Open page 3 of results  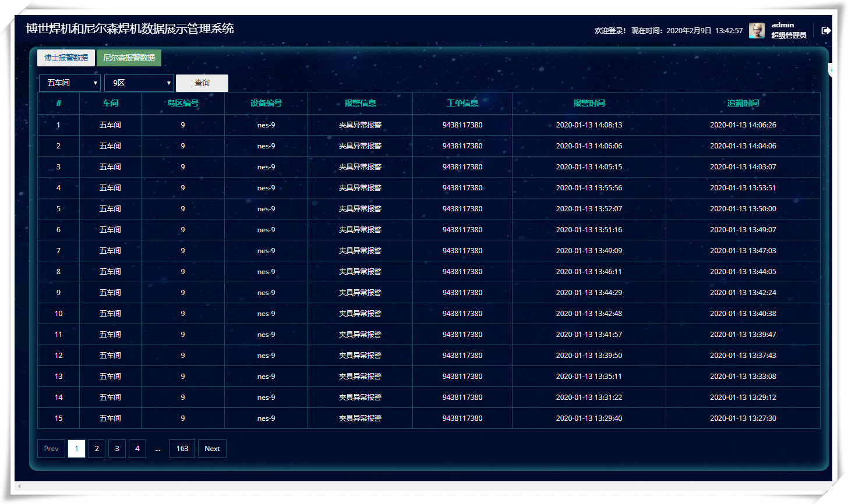117,449
